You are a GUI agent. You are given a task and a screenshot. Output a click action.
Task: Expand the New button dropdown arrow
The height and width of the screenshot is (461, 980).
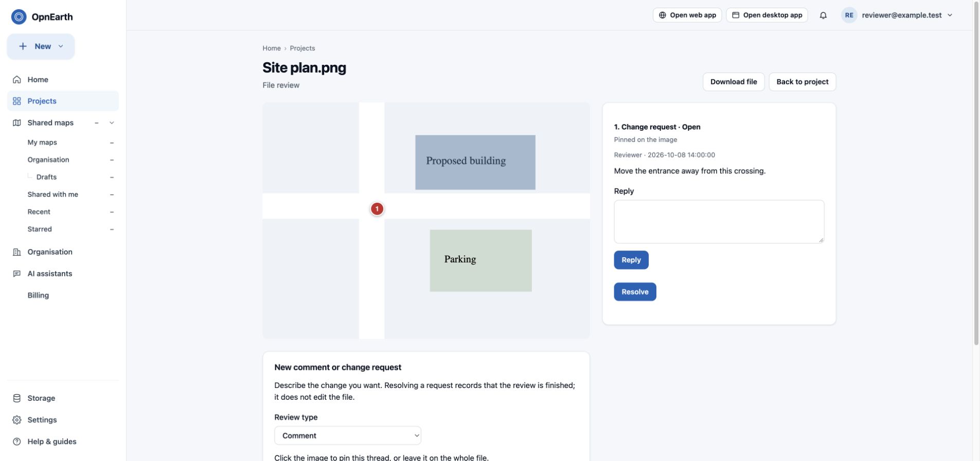point(61,46)
